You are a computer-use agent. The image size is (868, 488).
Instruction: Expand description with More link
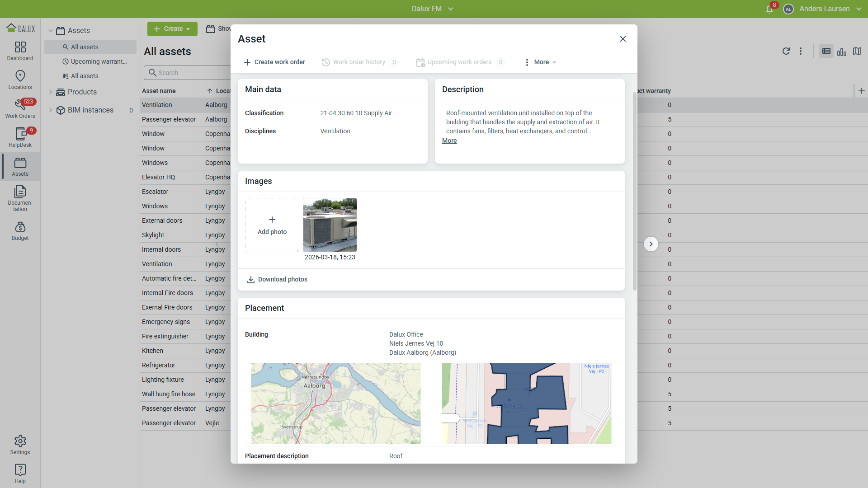tap(449, 141)
